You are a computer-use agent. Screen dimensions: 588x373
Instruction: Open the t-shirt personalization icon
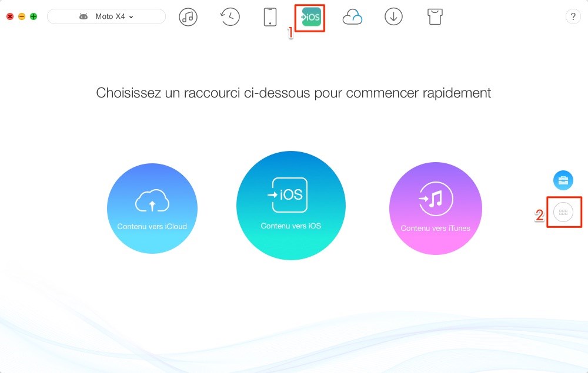tap(435, 16)
